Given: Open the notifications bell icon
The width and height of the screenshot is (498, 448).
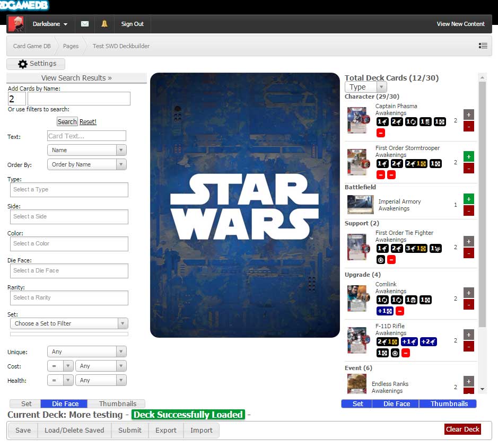Looking at the screenshot, I should coord(104,24).
